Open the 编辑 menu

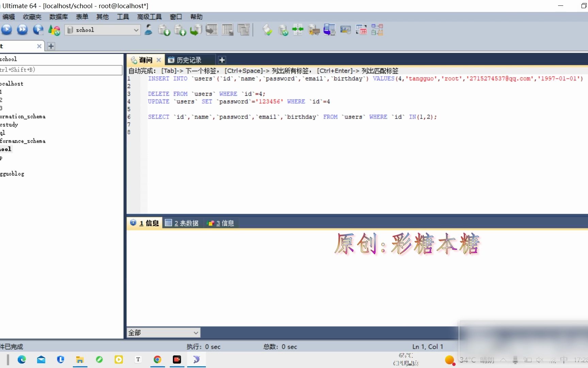(x=9, y=17)
